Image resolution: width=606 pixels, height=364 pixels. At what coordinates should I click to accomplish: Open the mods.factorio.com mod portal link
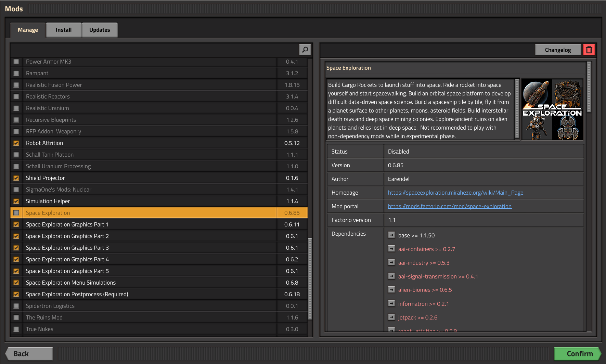450,206
